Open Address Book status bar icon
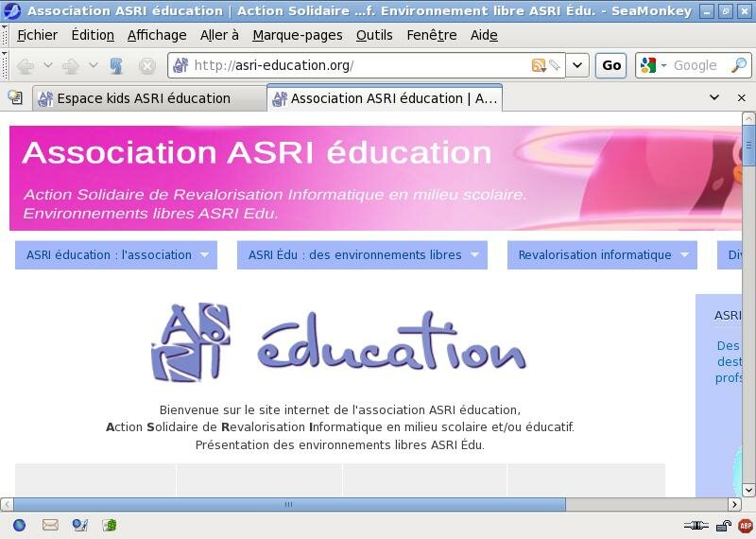The width and height of the screenshot is (756, 539). 110,525
